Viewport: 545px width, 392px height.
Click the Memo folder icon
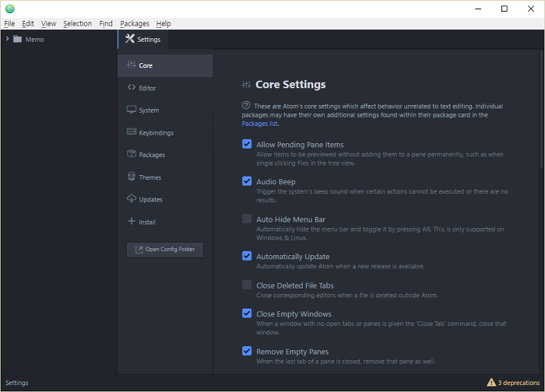(17, 39)
